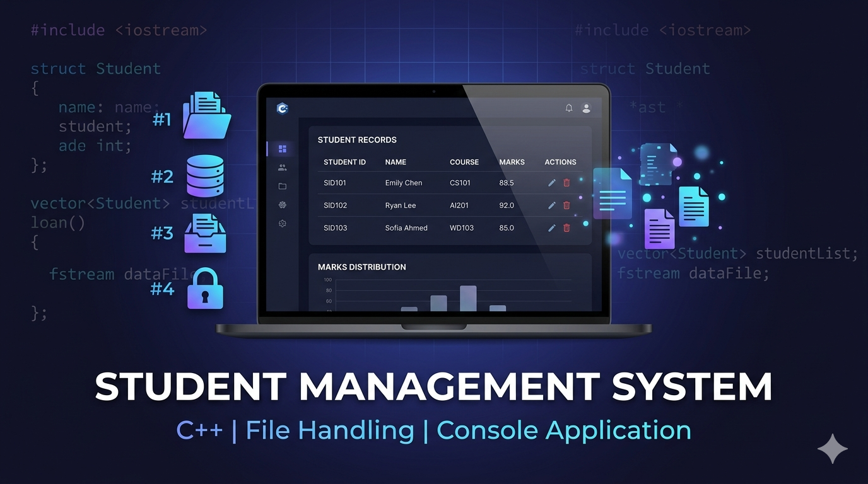Select the dashboard grid icon in the sidebar
This screenshot has height=484, width=868.
[282, 149]
